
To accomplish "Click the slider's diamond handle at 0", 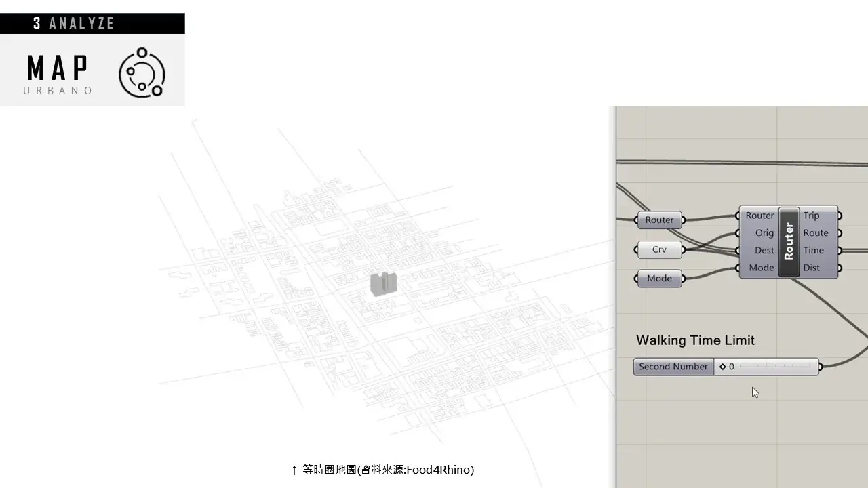I will click(x=722, y=367).
